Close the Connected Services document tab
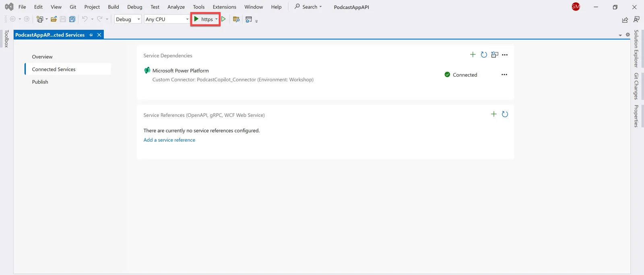Screen dimensions: 644x275 pos(99,35)
